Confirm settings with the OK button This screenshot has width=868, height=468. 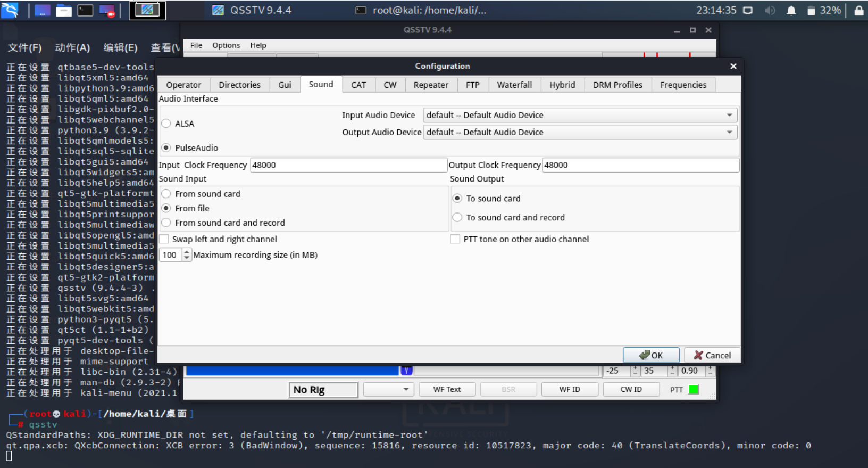[x=651, y=355]
